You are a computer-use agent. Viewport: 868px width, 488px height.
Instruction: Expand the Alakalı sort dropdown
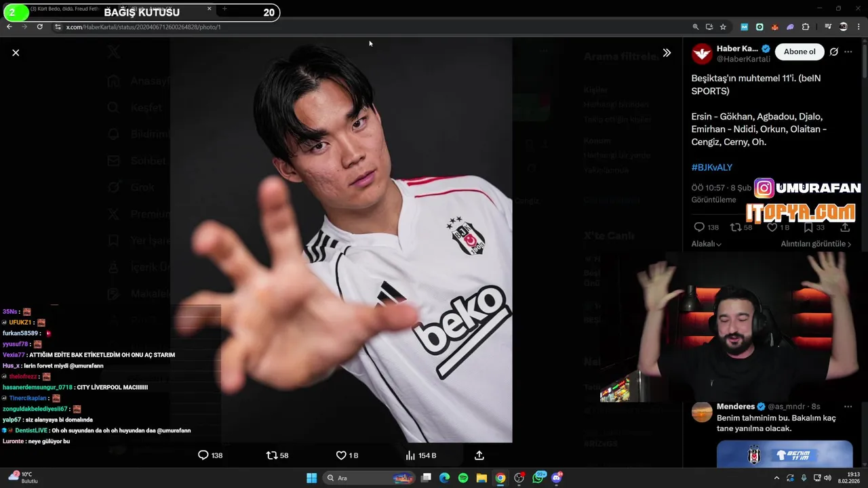click(x=706, y=244)
